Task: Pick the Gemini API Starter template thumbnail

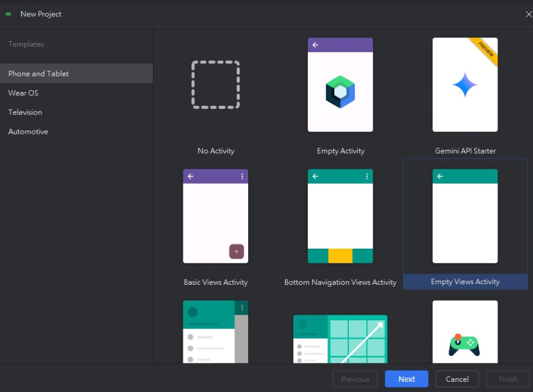Action: [465, 84]
